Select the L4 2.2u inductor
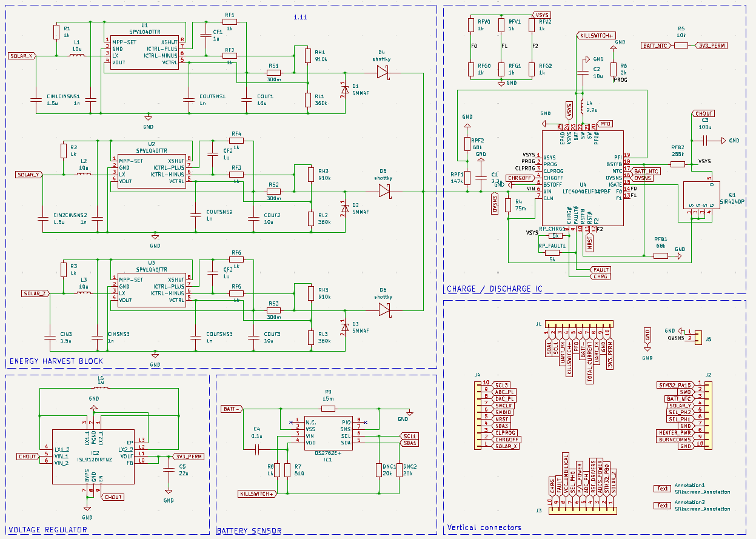This screenshot has width=756, height=539. coord(582,107)
